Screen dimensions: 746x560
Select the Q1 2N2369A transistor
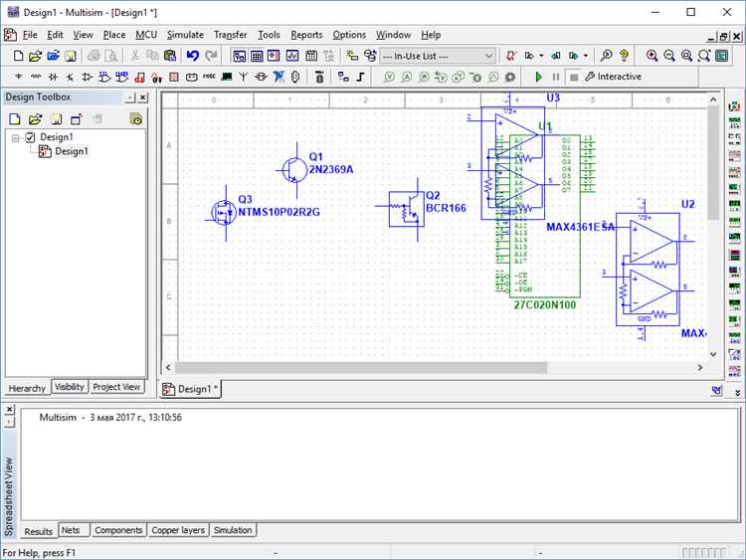295,170
